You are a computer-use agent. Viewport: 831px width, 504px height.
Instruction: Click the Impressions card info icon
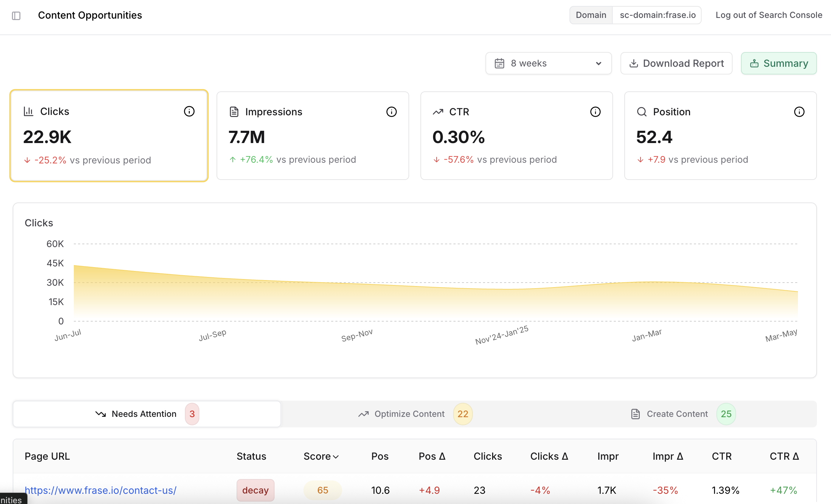(391, 112)
